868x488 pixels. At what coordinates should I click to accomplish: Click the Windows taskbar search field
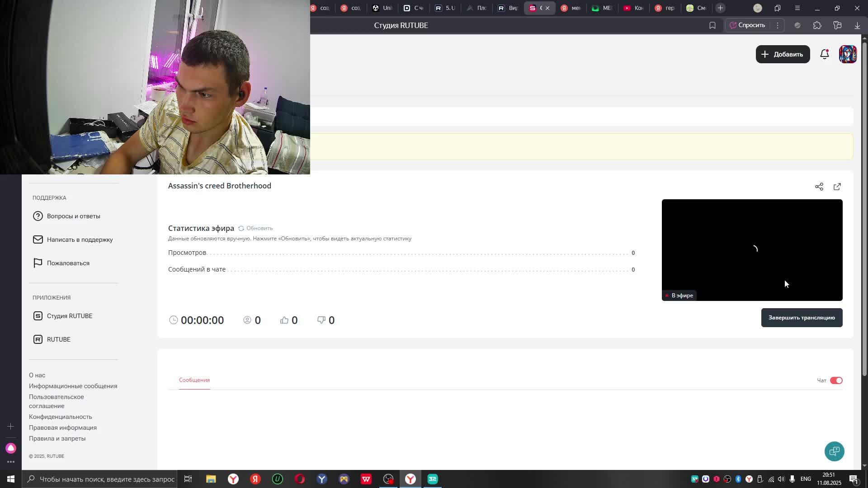(107, 479)
